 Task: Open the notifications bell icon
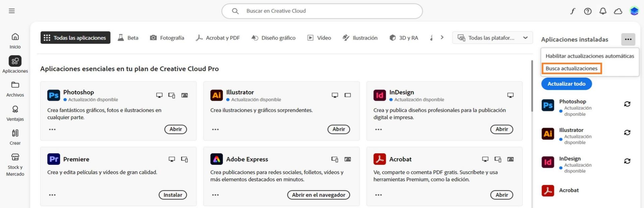[x=603, y=11]
